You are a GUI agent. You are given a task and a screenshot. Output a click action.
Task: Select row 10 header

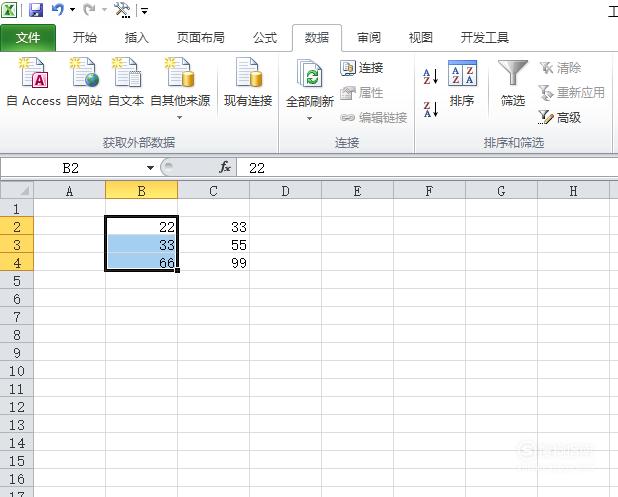point(17,371)
